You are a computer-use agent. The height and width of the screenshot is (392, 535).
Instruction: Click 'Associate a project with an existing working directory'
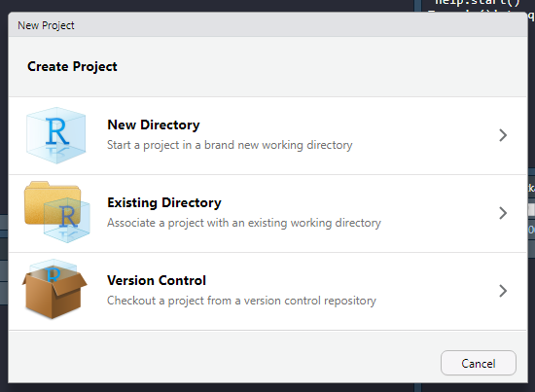pos(244,223)
